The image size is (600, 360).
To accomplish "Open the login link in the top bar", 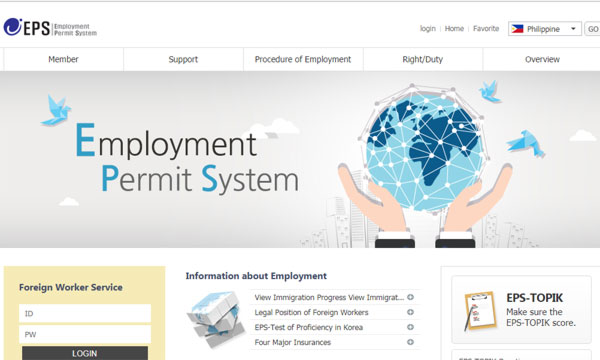I will pyautogui.click(x=428, y=29).
